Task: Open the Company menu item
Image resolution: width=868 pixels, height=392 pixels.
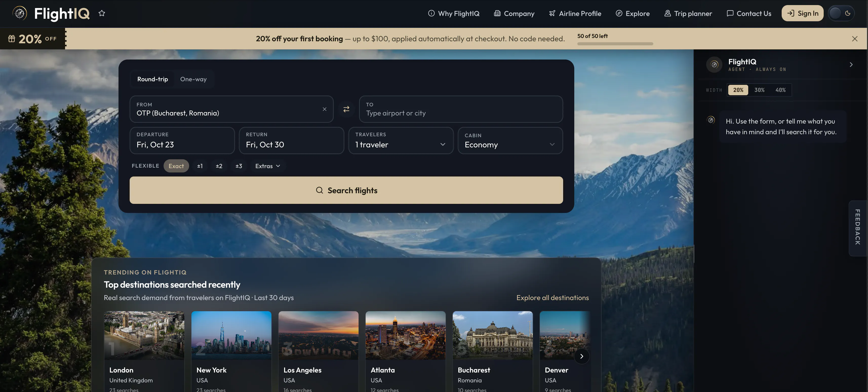Action: (514, 13)
